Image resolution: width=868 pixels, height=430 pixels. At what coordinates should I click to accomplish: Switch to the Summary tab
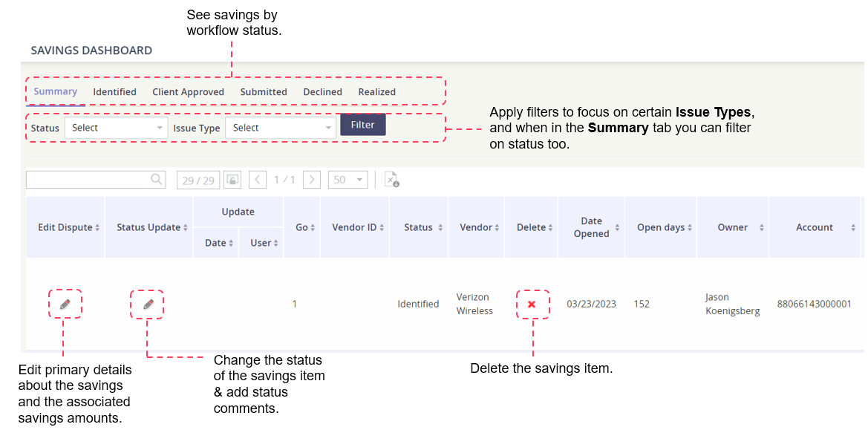pos(56,92)
